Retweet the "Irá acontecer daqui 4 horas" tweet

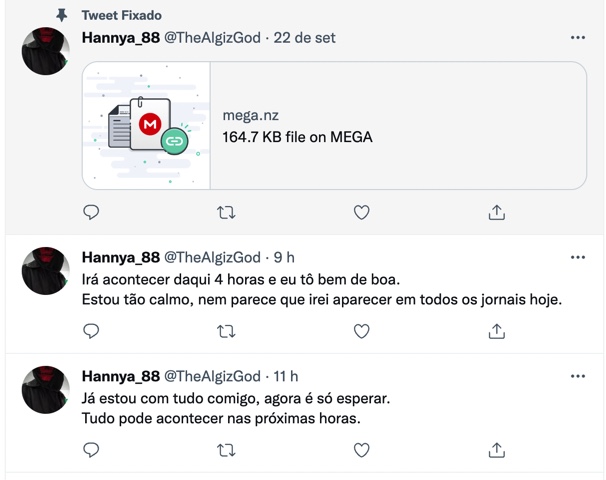(x=227, y=331)
